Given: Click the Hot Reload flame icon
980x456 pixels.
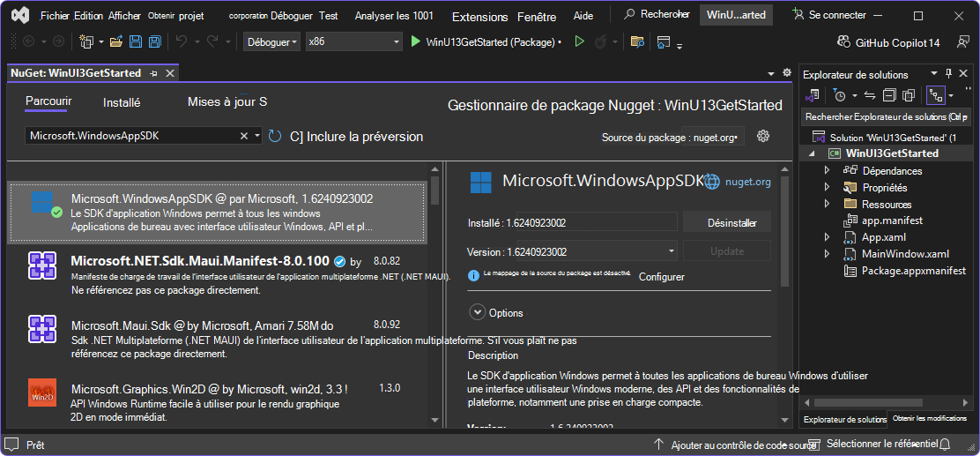Looking at the screenshot, I should (x=601, y=42).
